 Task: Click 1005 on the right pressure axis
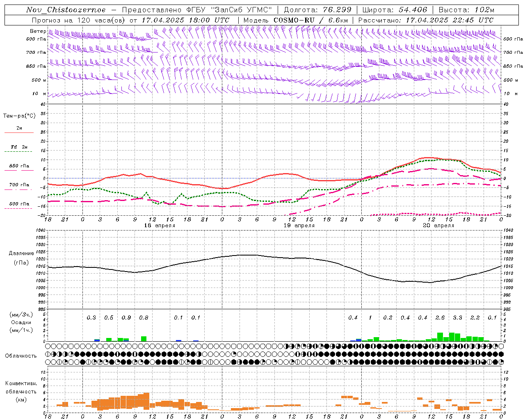coord(508,281)
